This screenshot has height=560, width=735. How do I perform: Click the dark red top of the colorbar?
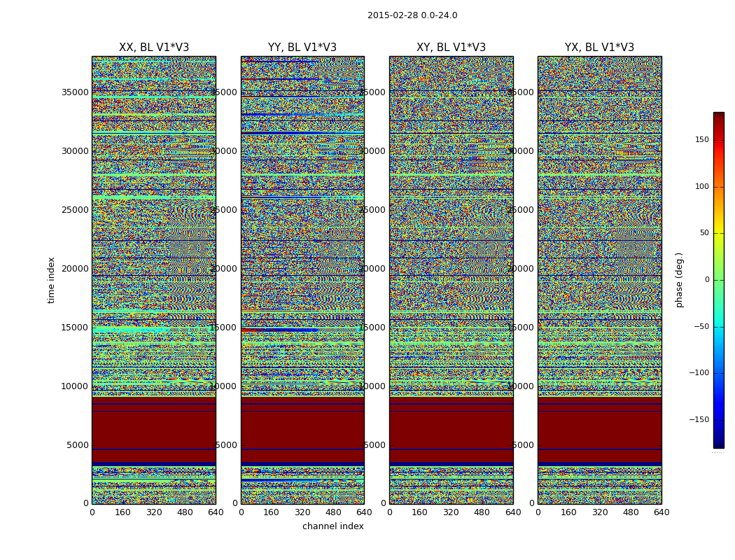719,116
